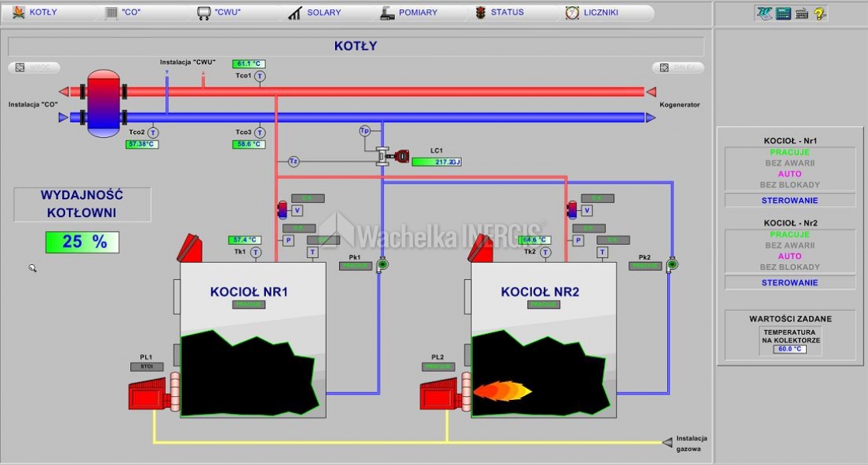Screen dimensions: 868x465
Task: Click the 61.1 °C Tco1 reading
Action: pos(248,64)
